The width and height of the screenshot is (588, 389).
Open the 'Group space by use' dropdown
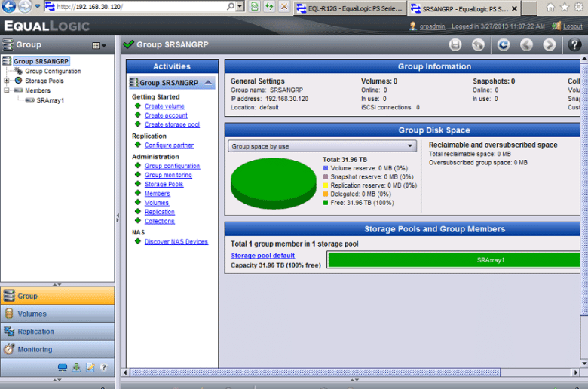pos(322,146)
